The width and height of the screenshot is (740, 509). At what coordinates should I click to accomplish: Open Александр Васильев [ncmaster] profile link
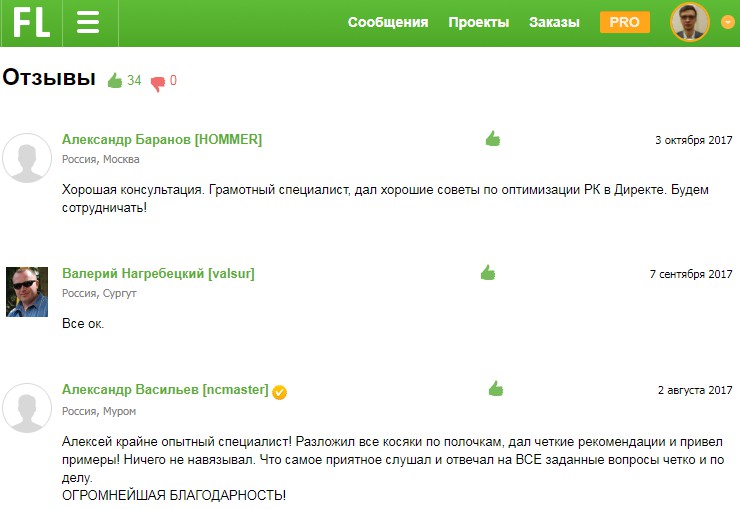click(x=165, y=390)
